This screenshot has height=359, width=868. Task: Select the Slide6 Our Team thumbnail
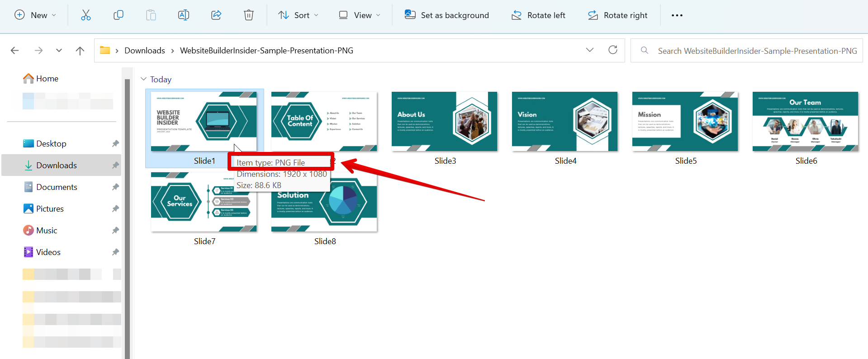(x=805, y=122)
